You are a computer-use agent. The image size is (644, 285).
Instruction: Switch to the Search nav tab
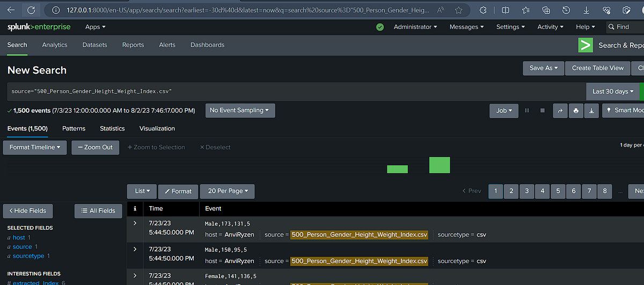[17, 45]
